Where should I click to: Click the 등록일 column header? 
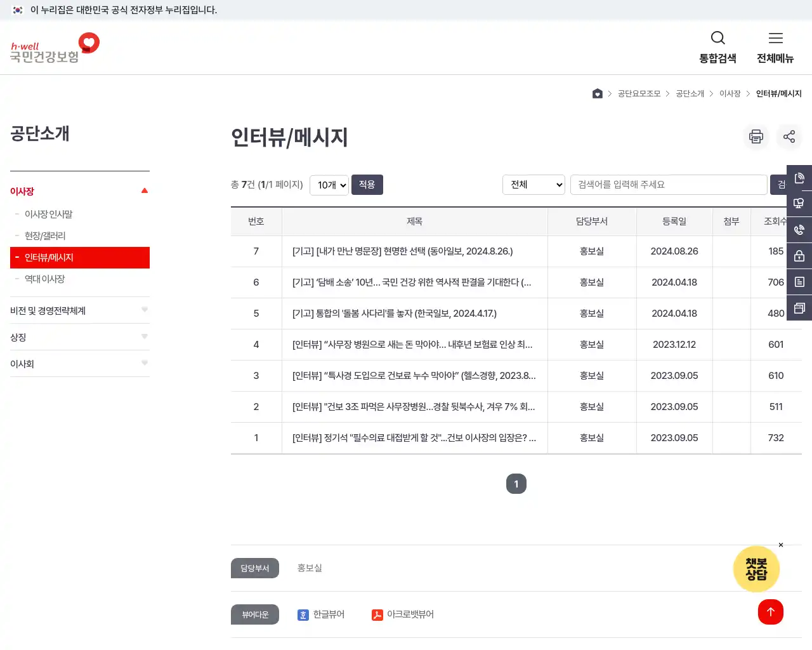coord(674,222)
